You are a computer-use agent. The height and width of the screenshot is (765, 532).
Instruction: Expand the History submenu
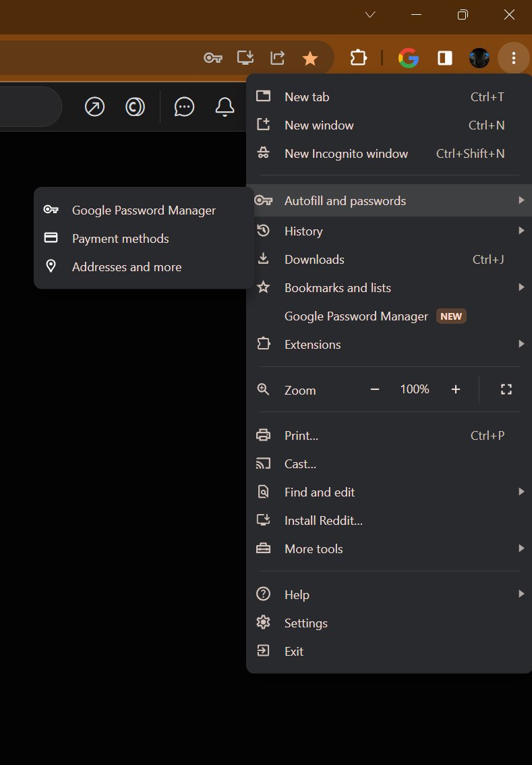point(303,231)
